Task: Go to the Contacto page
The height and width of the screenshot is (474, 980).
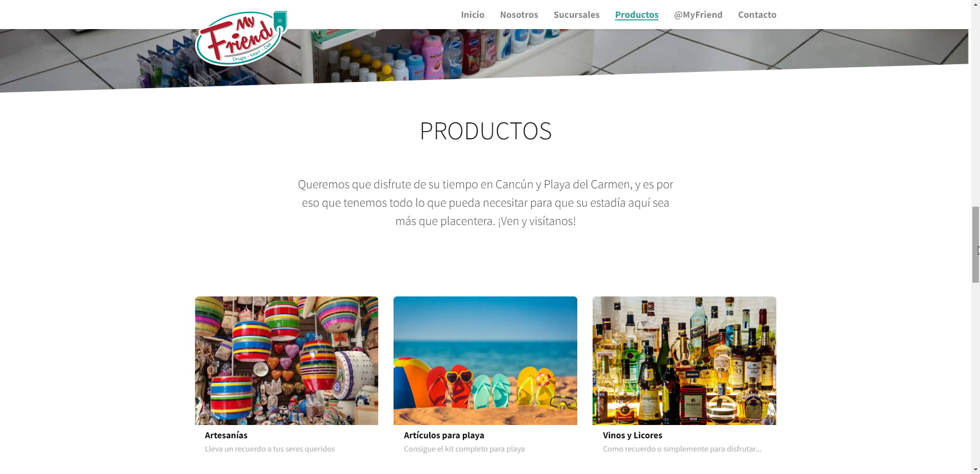Action: (x=757, y=15)
